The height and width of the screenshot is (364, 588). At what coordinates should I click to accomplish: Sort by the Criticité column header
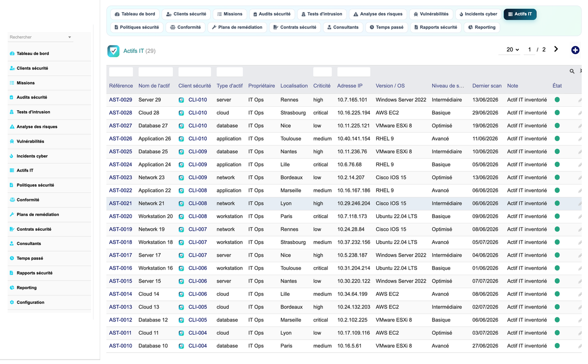(322, 86)
